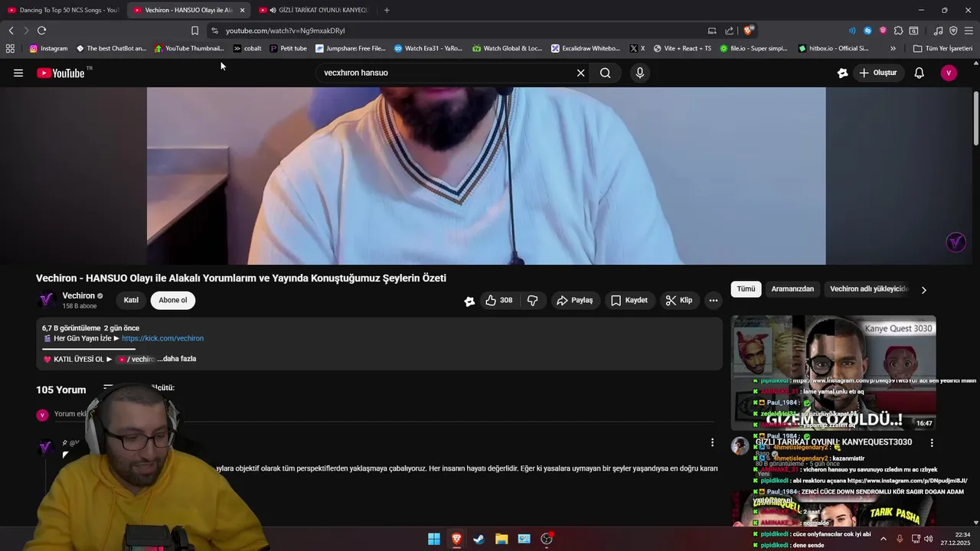The image size is (980, 551).
Task: Bookmark this page in address bar
Action: (x=194, y=31)
